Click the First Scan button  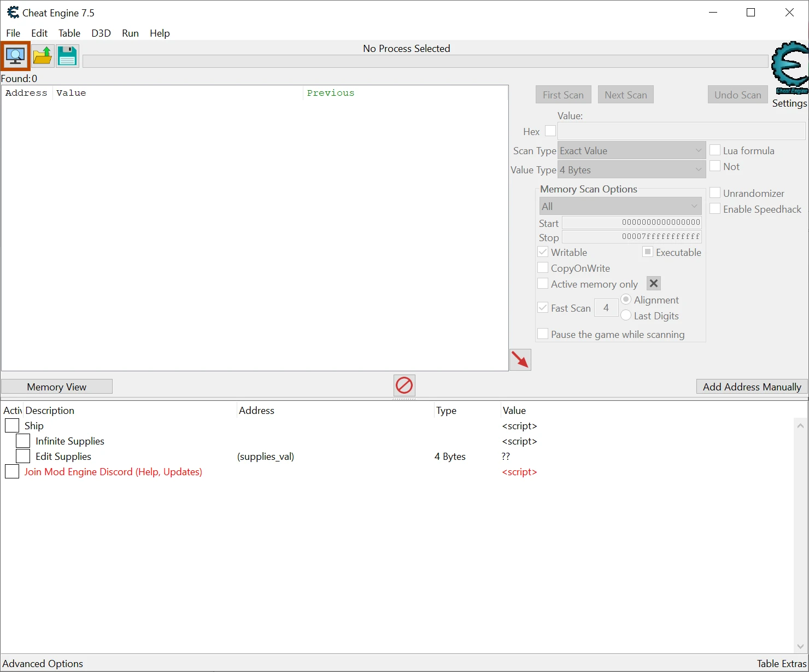coord(563,95)
